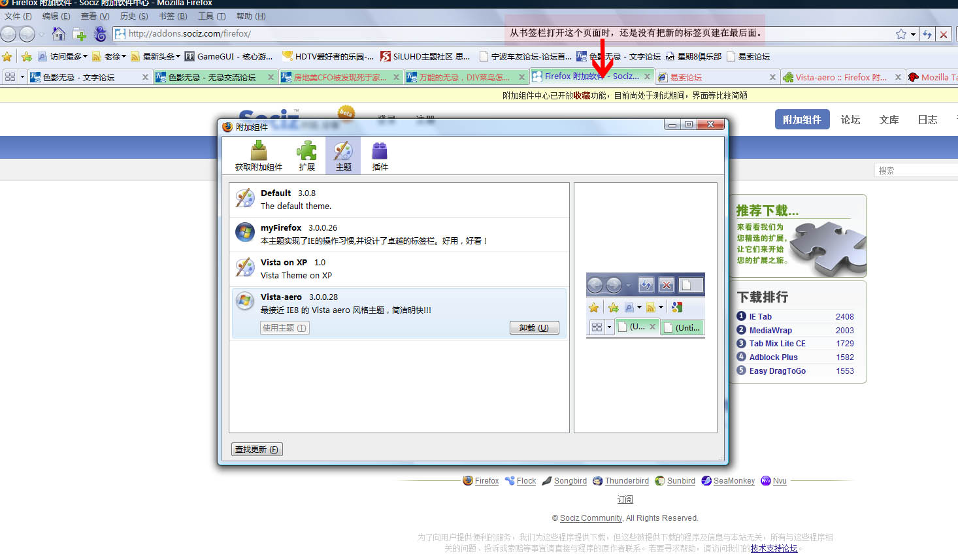Open the 插件 plugins panel
This screenshot has height=560, width=958.
380,156
